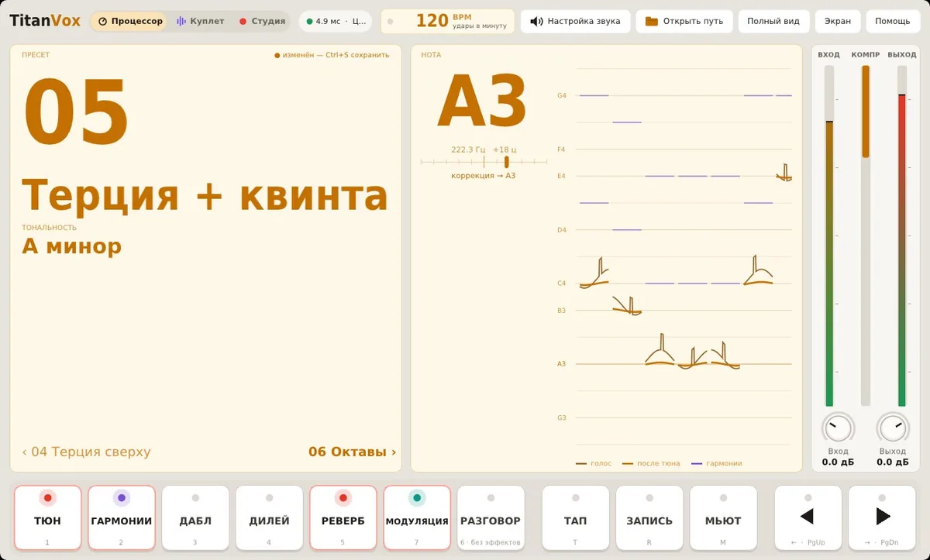Click the folder icon in Открыть путь
The width and height of the screenshot is (930, 560).
[x=652, y=22]
